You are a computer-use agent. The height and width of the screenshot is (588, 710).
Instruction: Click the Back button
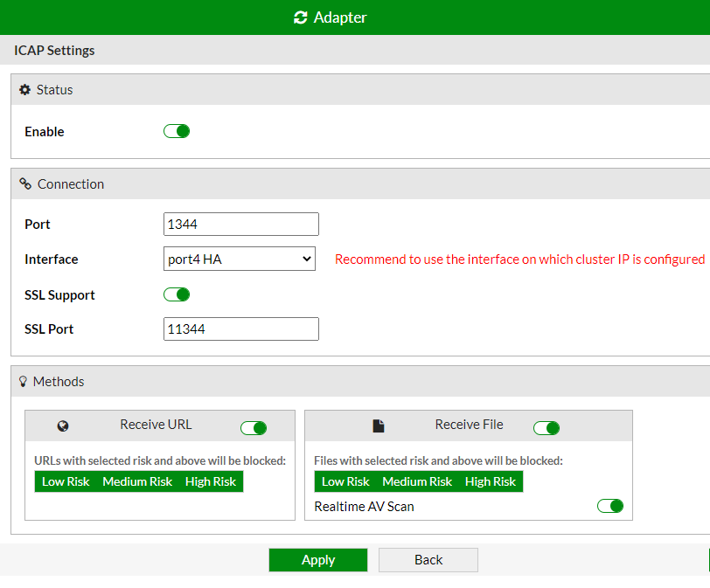click(428, 560)
